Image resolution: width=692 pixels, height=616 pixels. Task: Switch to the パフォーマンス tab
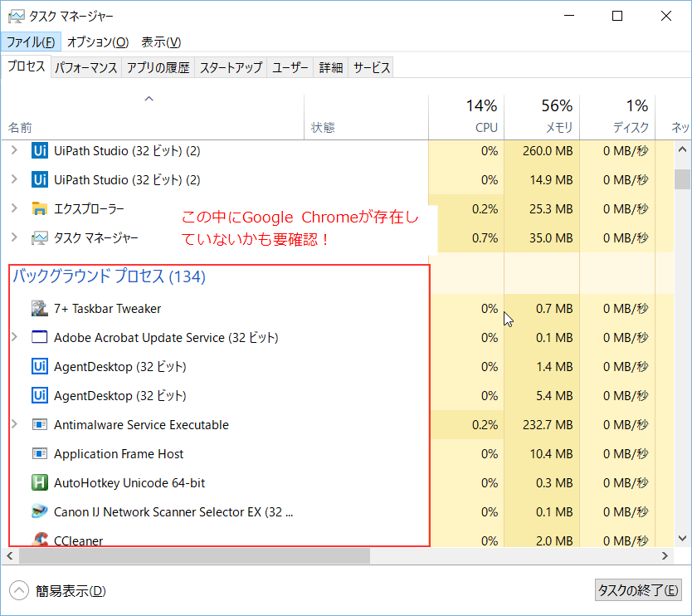pos(86,67)
